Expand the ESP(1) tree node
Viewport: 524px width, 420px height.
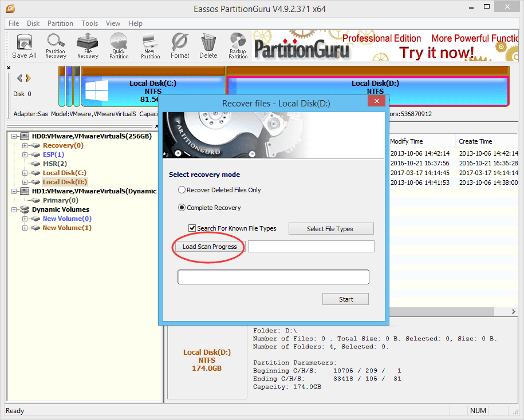25,154
